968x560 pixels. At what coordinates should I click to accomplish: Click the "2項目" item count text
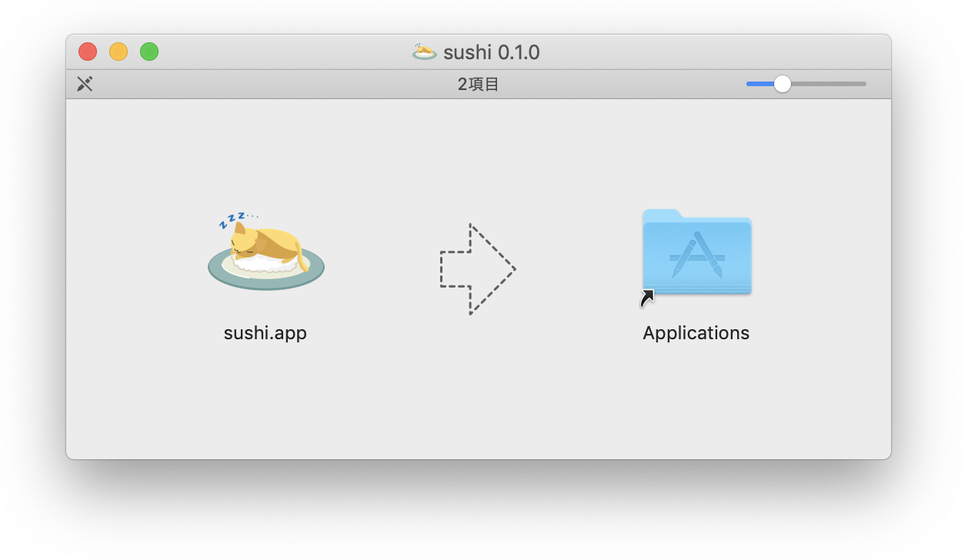[x=478, y=85]
